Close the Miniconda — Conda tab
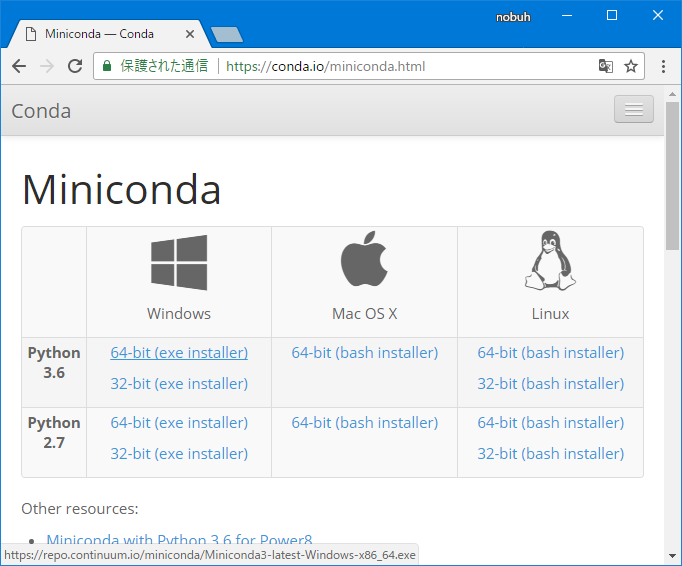This screenshot has width=682, height=566. coord(190,34)
